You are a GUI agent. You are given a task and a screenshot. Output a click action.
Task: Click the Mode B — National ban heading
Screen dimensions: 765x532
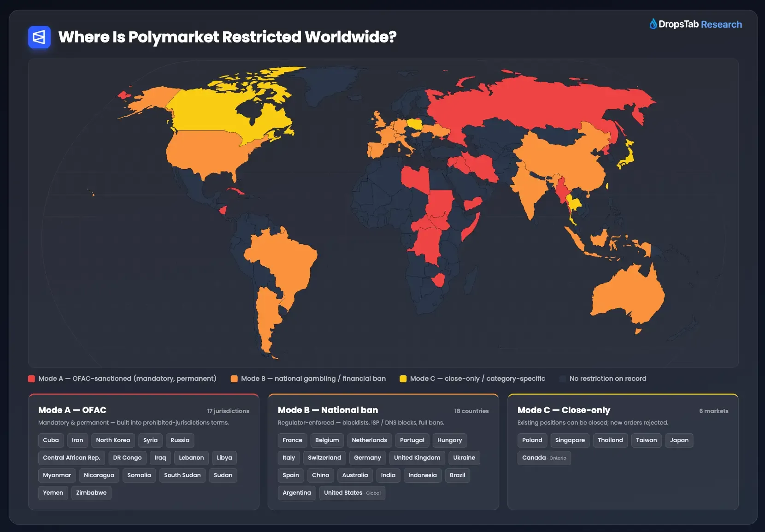point(328,410)
